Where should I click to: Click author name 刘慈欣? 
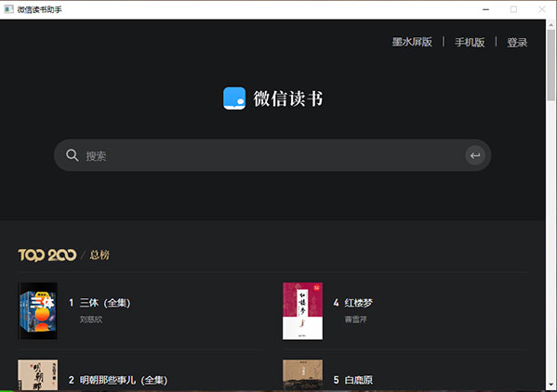[x=91, y=320]
